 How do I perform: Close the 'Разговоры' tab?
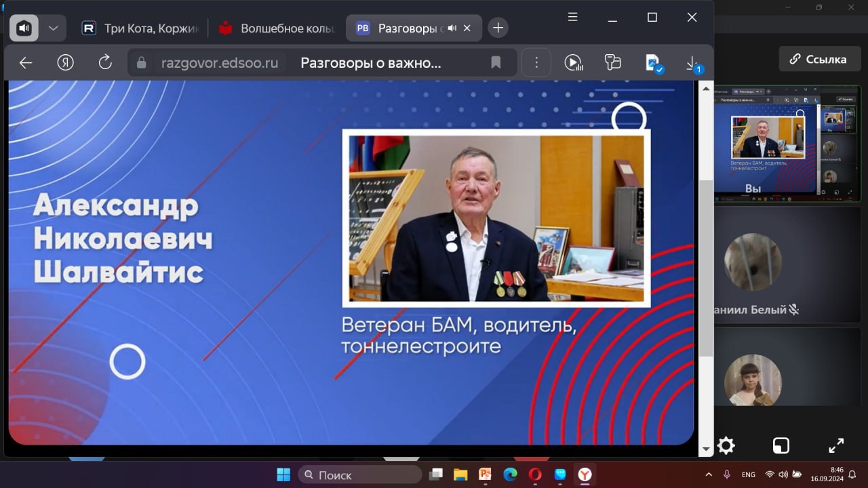coord(467,28)
